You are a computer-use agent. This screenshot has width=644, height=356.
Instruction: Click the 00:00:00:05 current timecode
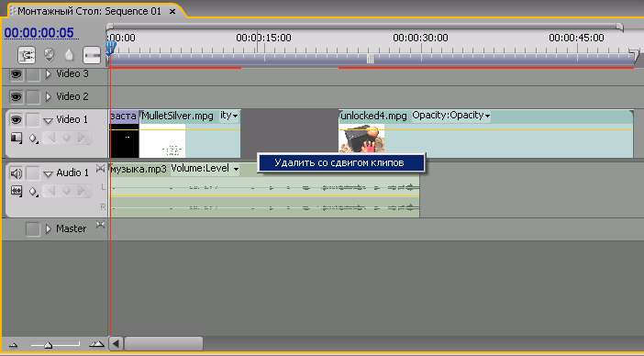(x=39, y=32)
